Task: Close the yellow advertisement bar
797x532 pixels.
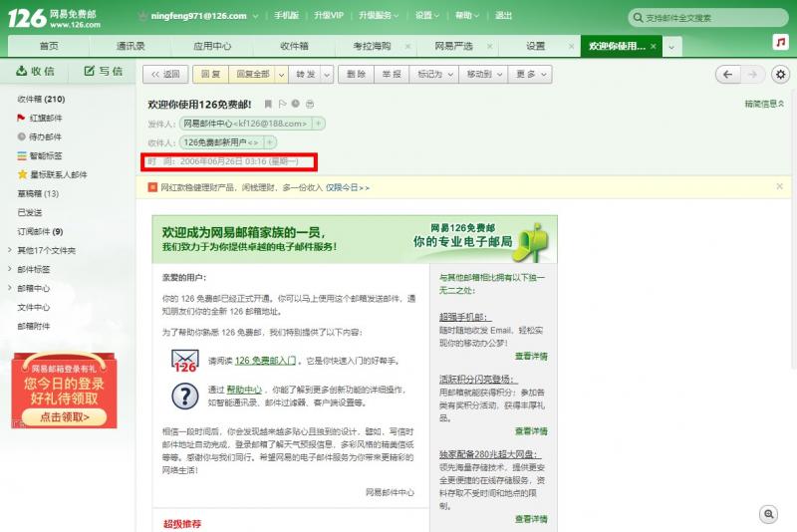Action: click(x=779, y=187)
